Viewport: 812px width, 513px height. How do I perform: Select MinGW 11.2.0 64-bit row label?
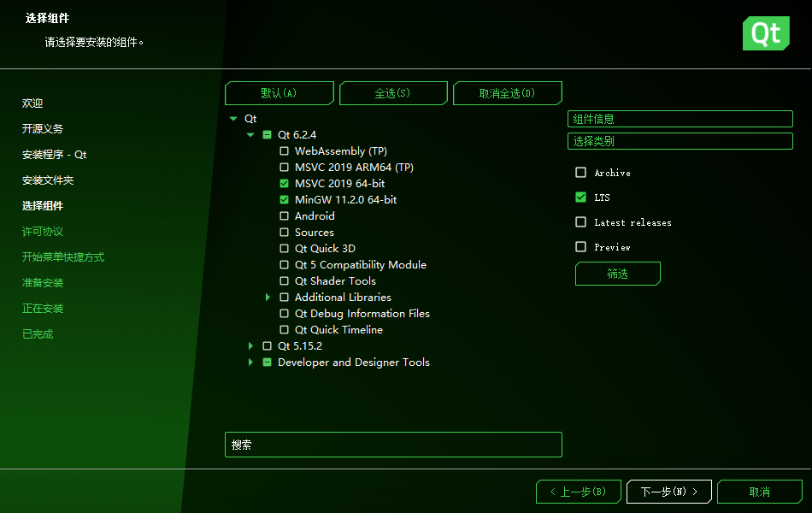tap(345, 199)
